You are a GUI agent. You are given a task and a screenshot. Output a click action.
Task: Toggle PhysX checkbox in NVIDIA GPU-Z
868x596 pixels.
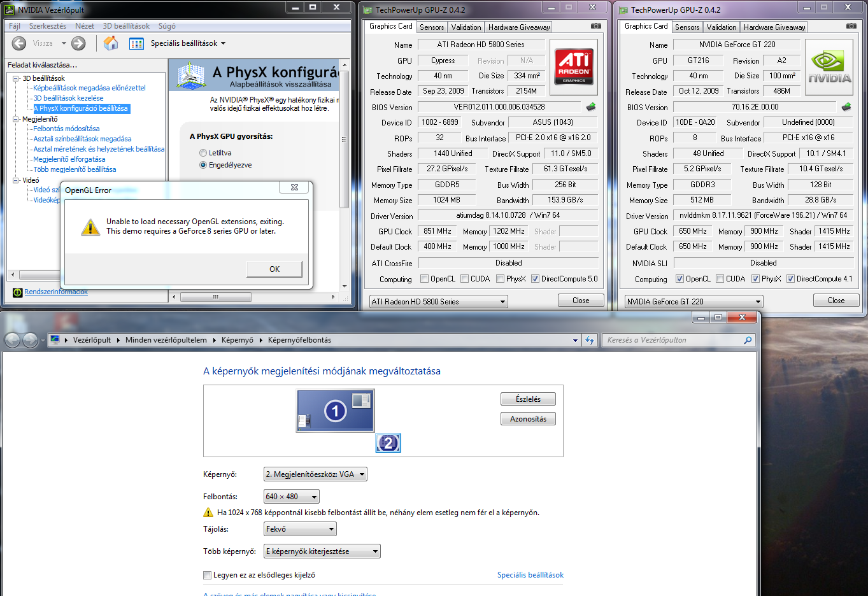[755, 279]
